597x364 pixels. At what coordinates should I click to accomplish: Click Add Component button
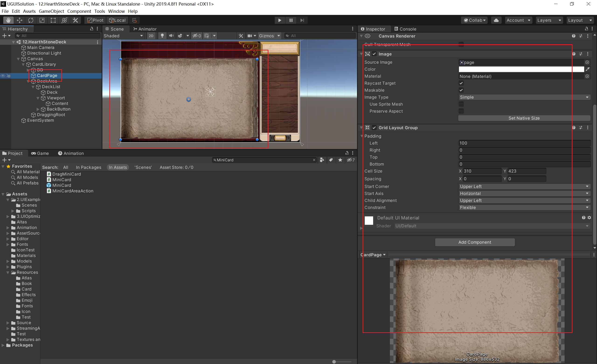[x=475, y=242]
